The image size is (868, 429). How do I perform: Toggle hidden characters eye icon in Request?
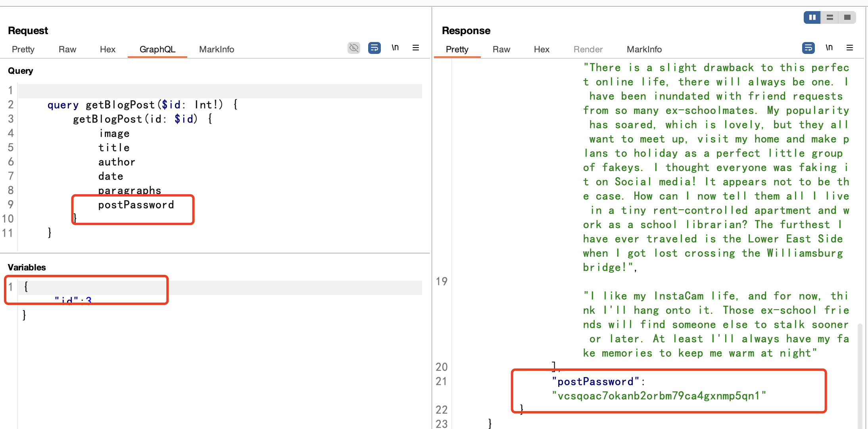point(353,48)
